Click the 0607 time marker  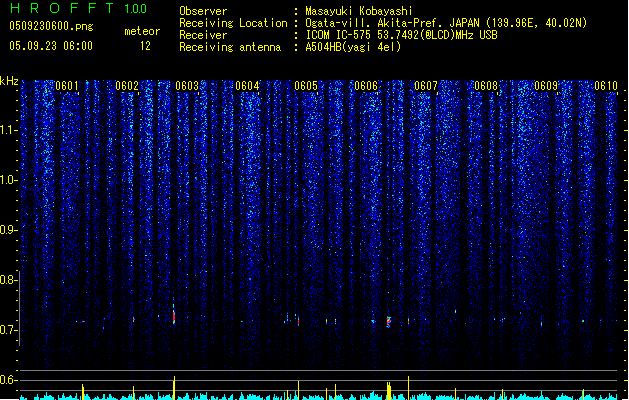pyautogui.click(x=426, y=86)
